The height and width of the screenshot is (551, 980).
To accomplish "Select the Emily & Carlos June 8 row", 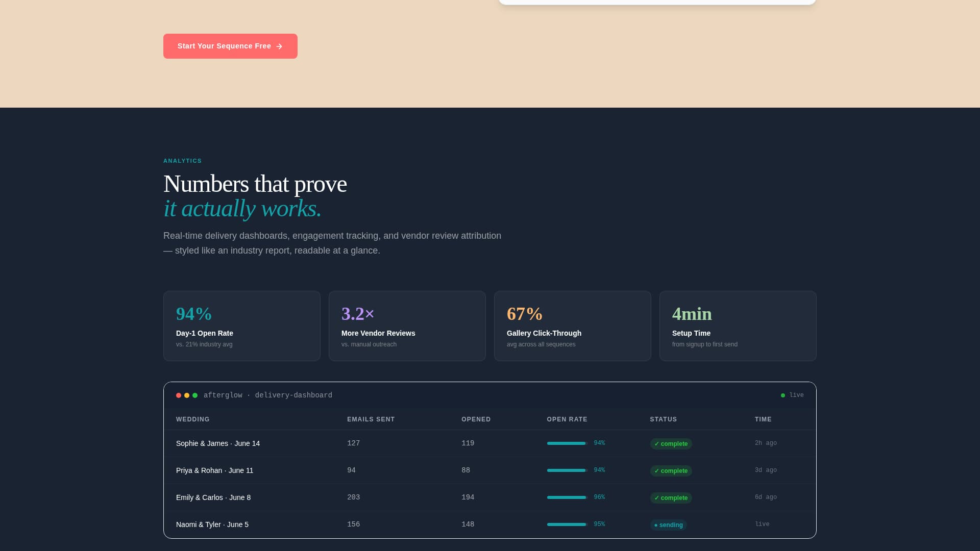I will (213, 497).
